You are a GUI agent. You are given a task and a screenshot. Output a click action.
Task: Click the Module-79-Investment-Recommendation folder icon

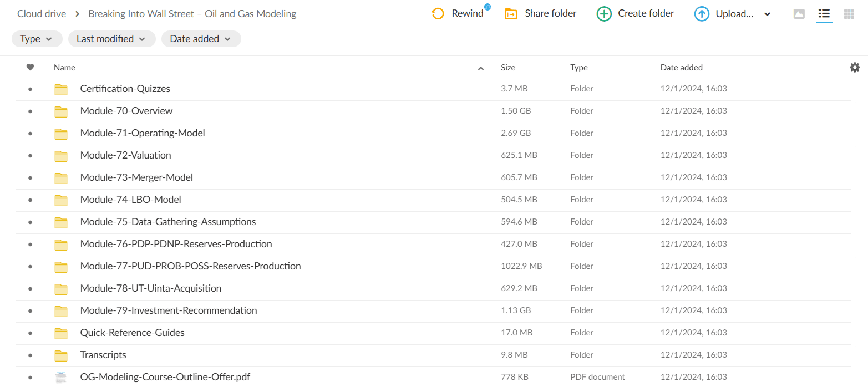(x=61, y=311)
